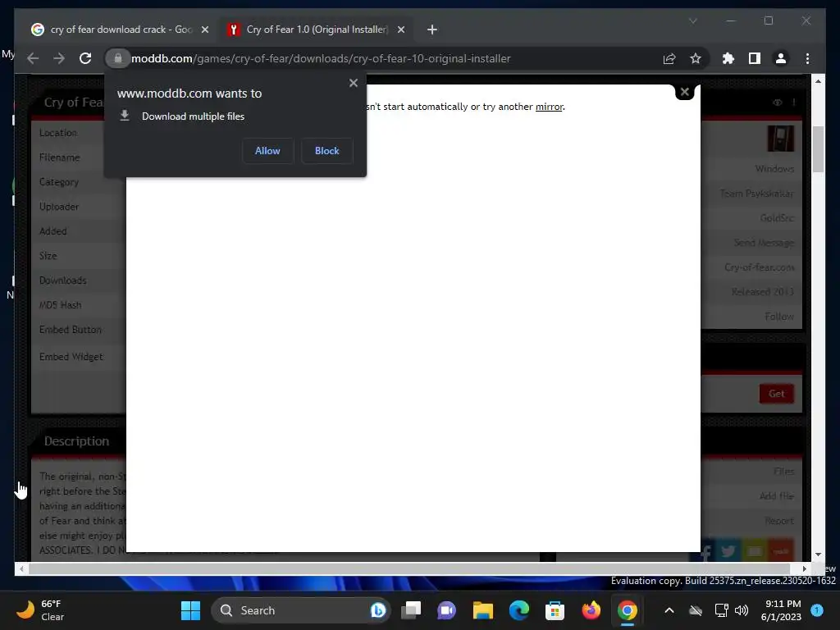This screenshot has width=840, height=630.
Task: Click Block in the download permission popup
Action: pyautogui.click(x=326, y=151)
